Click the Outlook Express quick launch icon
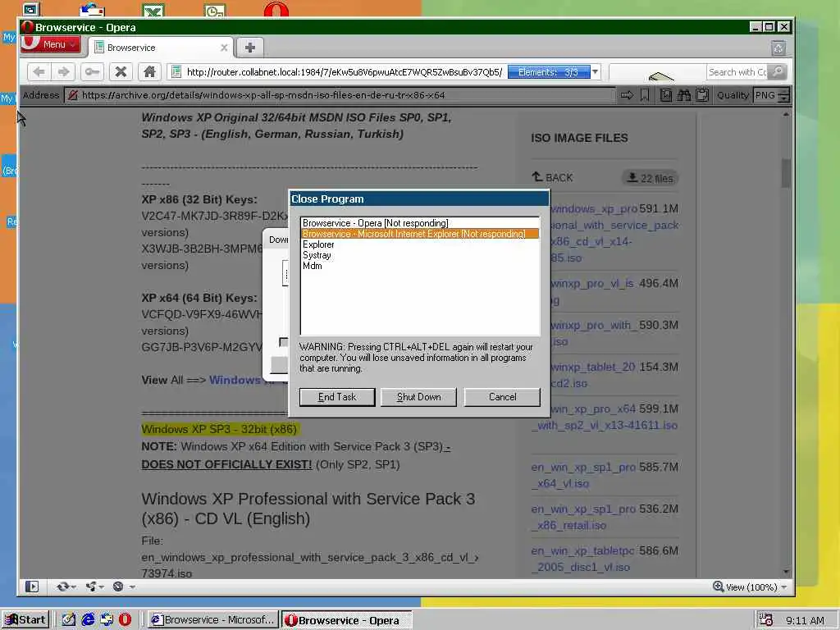This screenshot has width=840, height=630. click(107, 620)
